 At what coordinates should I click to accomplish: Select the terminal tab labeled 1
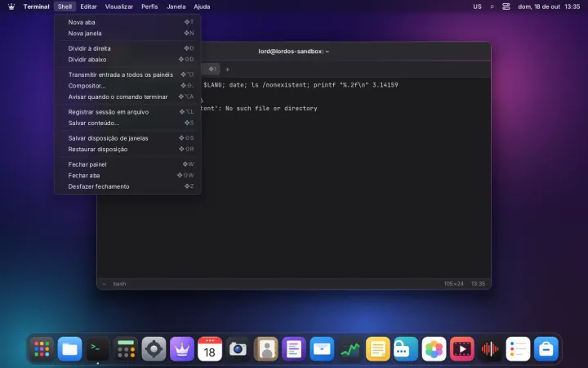click(x=212, y=69)
